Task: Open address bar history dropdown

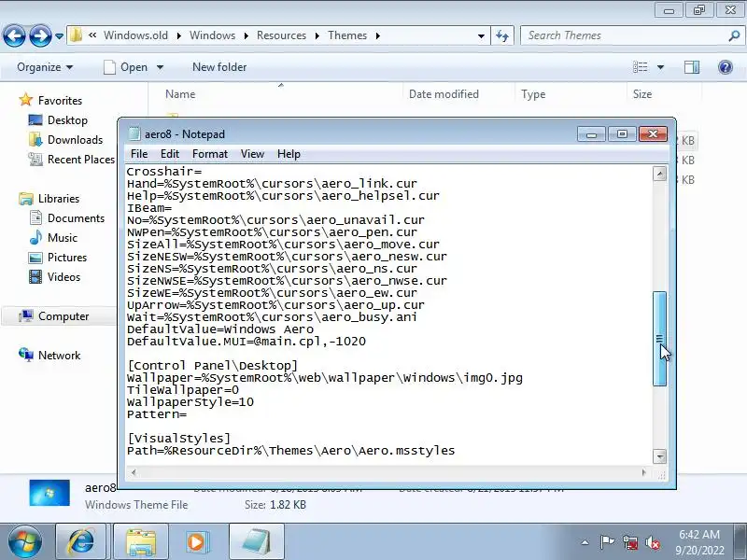Action: pyautogui.click(x=481, y=35)
